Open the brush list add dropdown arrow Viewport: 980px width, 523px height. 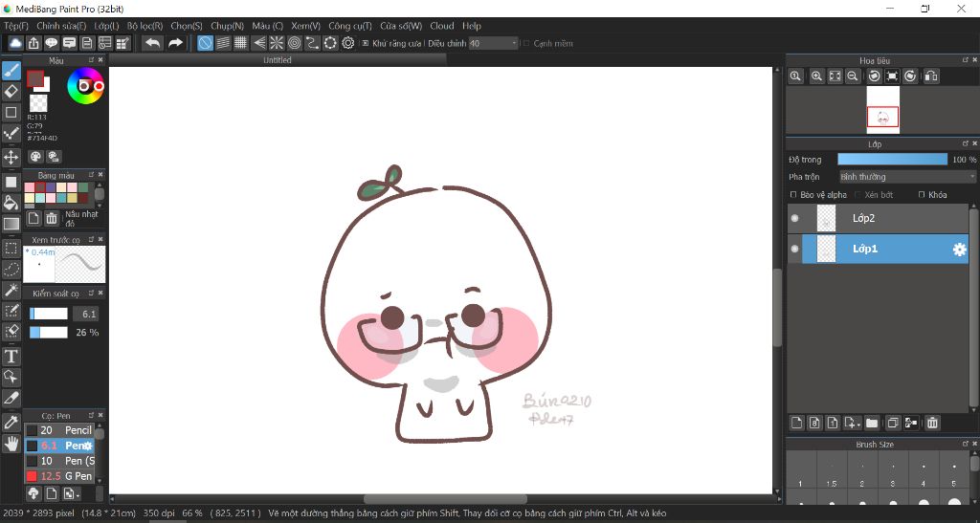tap(78, 494)
